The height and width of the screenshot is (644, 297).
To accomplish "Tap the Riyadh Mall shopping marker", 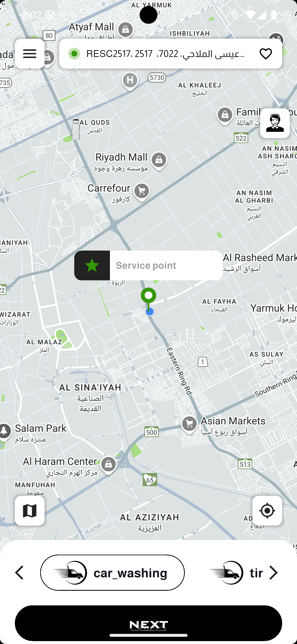I will 159,161.
